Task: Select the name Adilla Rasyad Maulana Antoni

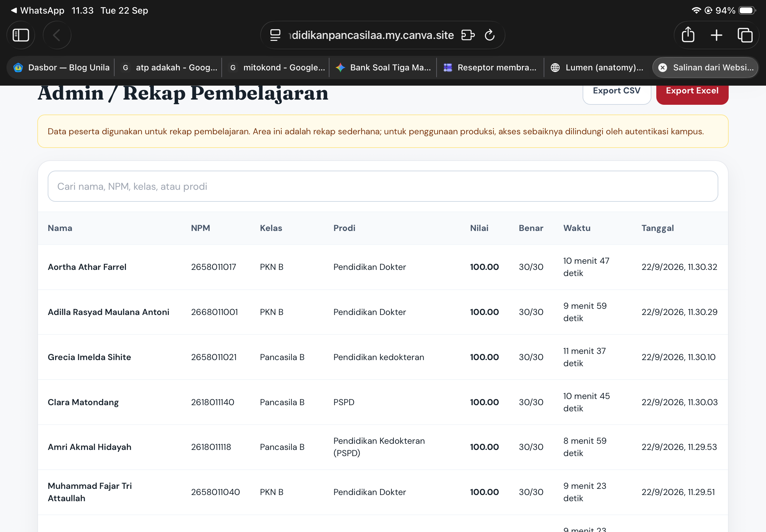Action: click(x=108, y=312)
